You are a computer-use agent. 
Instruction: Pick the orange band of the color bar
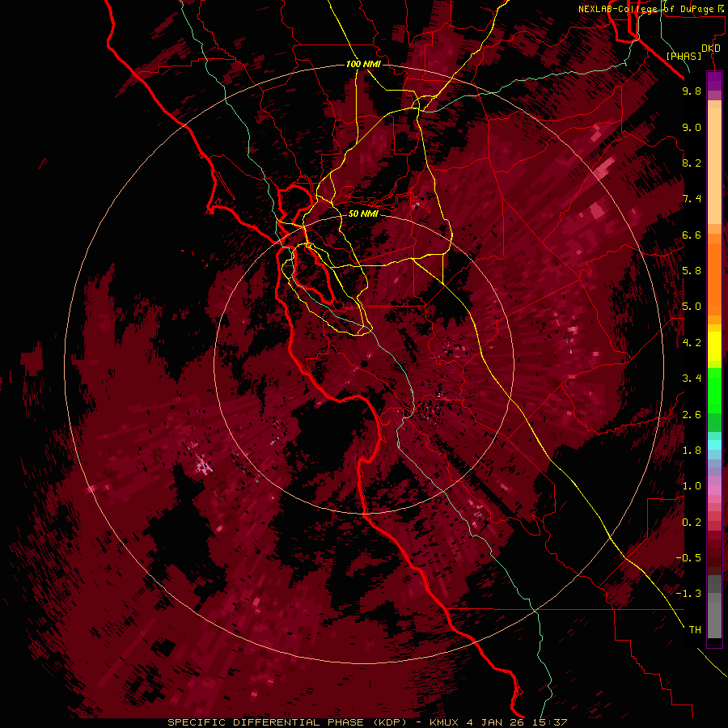click(714, 278)
